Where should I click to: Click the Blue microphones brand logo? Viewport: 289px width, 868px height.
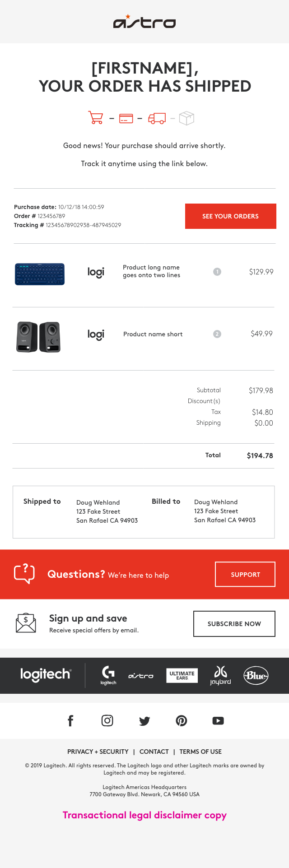(x=256, y=675)
